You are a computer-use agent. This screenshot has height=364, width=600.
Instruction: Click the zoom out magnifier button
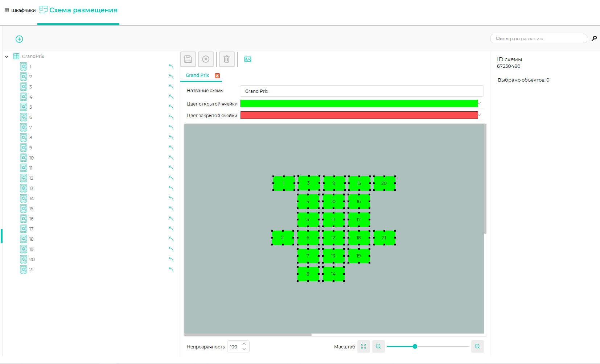pos(378,347)
